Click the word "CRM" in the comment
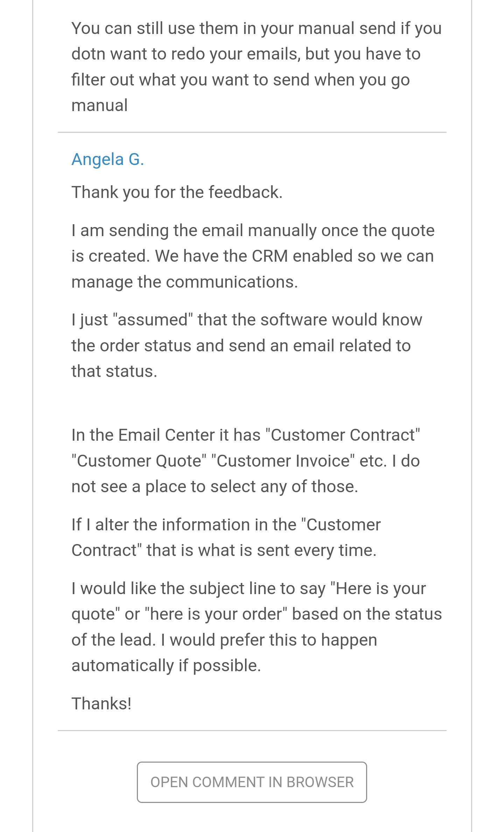This screenshot has height=832, width=504. click(269, 256)
